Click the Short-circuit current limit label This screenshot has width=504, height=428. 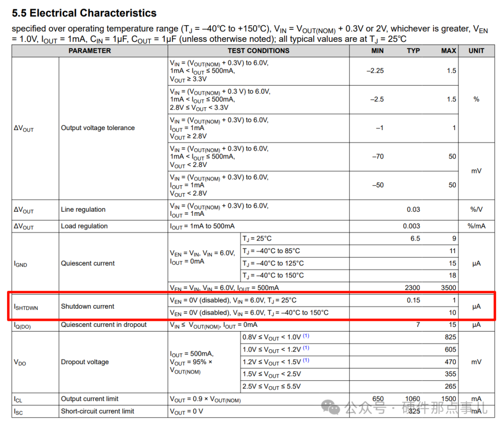pyautogui.click(x=98, y=411)
